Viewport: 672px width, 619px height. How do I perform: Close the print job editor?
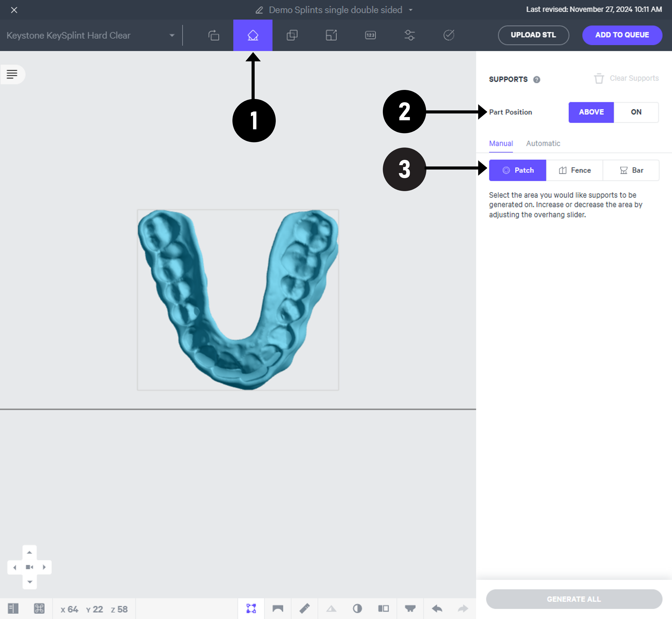(14, 10)
